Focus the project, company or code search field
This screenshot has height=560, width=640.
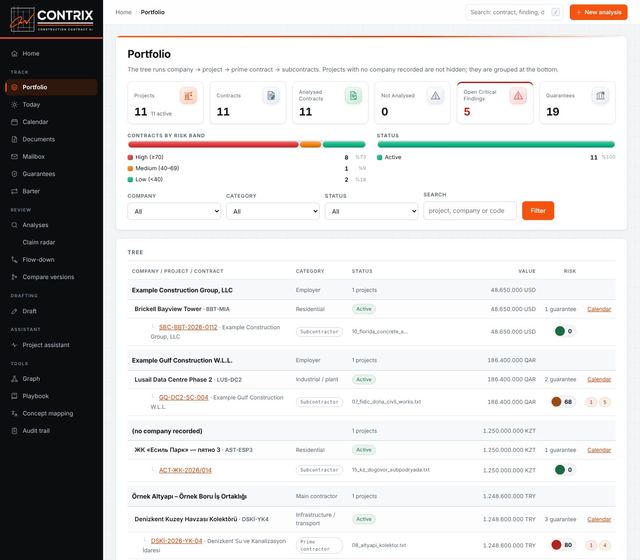point(470,211)
